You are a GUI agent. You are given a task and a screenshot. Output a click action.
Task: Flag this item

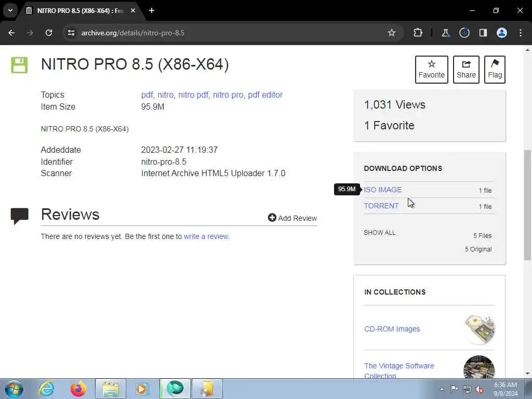point(495,70)
